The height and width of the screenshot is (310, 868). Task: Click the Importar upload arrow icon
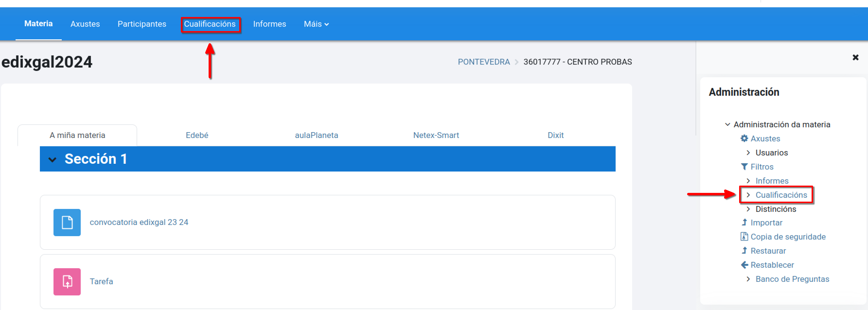[x=744, y=222]
